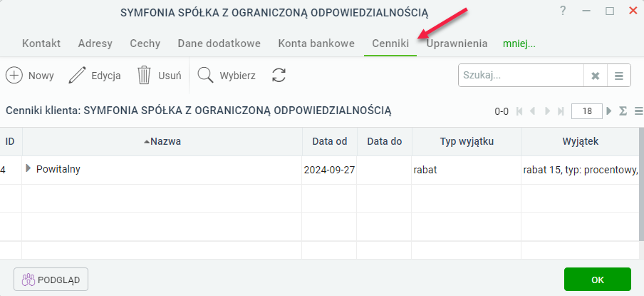644x296 pixels.
Task: Expand the Powitalny row
Action: (28, 168)
